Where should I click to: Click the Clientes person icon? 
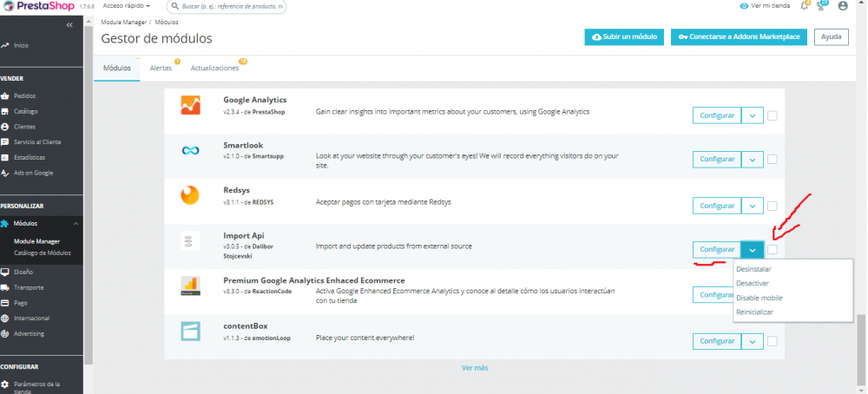coord(5,127)
